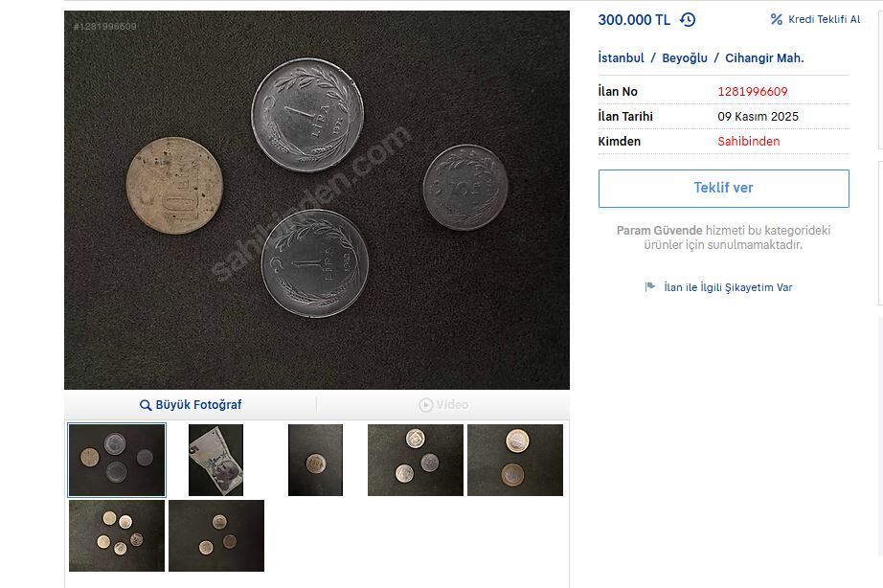Click the listing number 1281996609
This screenshot has height=588, width=883.
click(753, 92)
